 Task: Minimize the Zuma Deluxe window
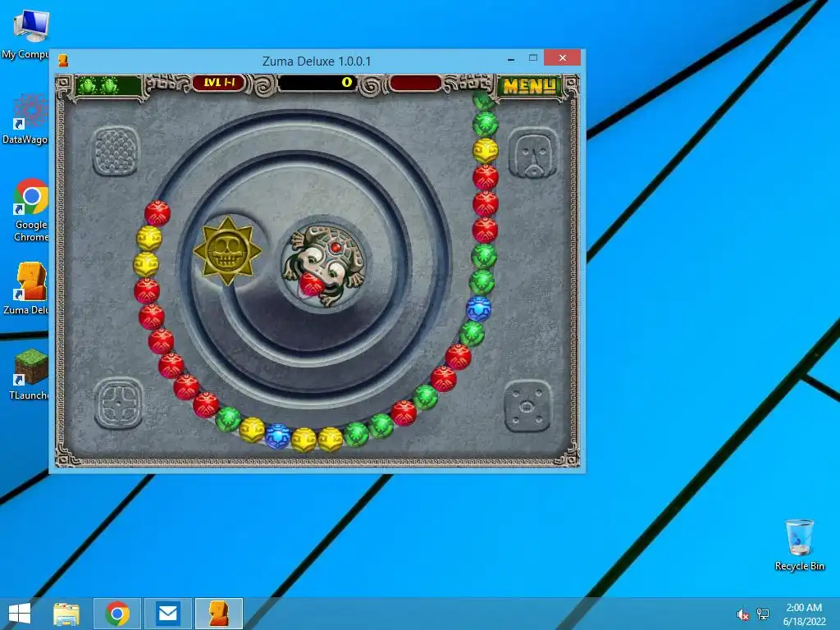click(511, 58)
